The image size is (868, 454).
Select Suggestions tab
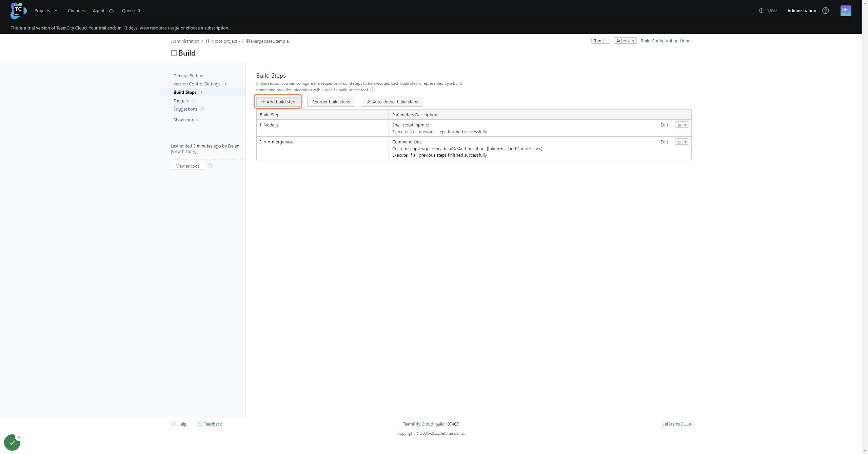[x=185, y=109]
